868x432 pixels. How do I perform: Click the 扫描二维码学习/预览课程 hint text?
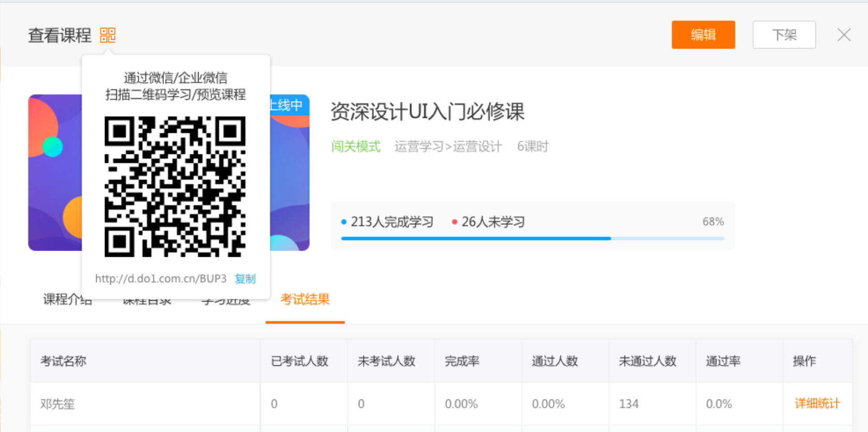tap(175, 95)
